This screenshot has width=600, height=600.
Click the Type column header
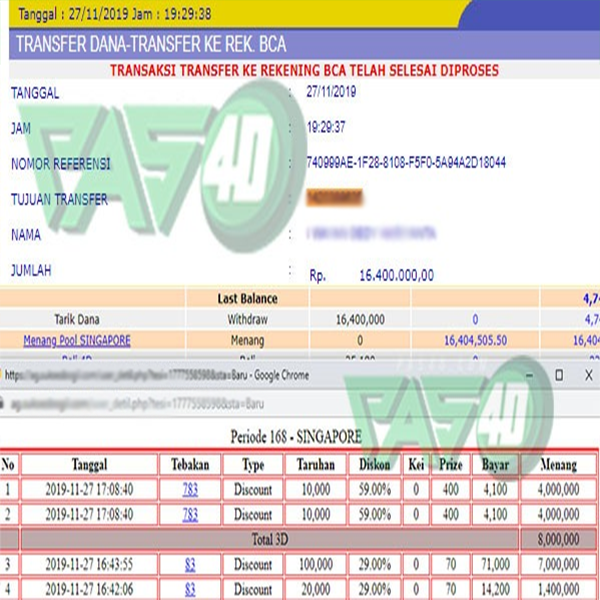(x=253, y=465)
